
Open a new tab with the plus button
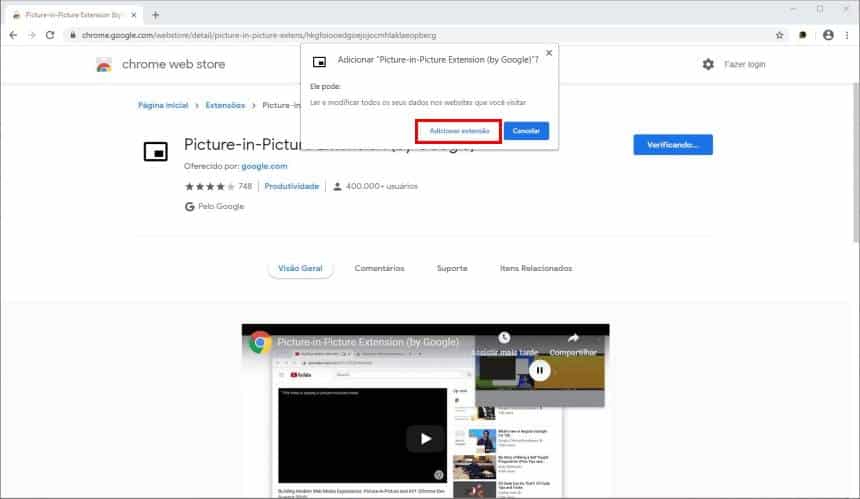tap(155, 15)
